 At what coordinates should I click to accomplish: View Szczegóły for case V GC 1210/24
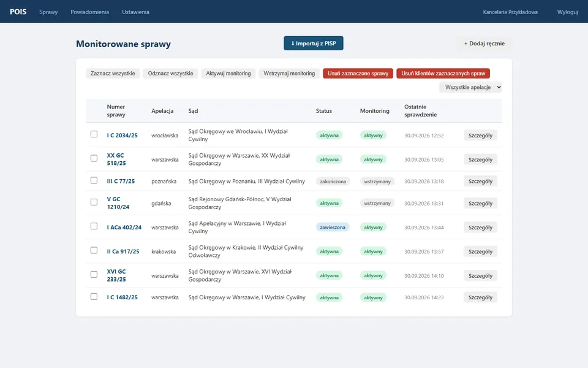point(480,203)
